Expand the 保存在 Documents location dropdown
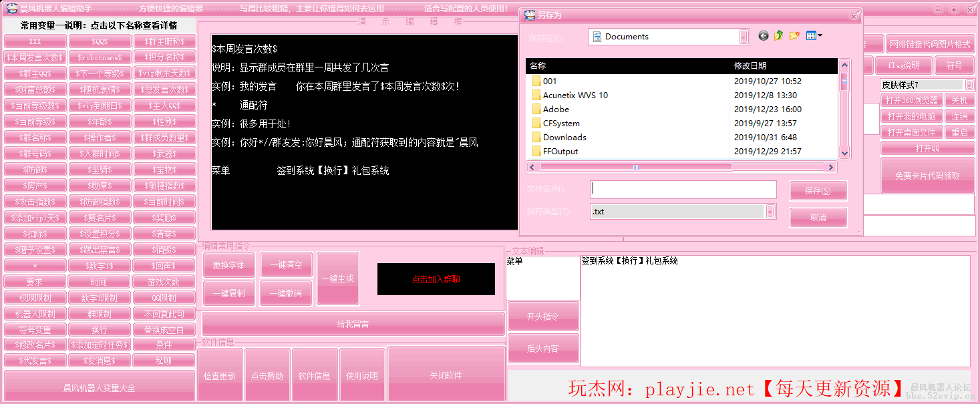 coord(744,37)
